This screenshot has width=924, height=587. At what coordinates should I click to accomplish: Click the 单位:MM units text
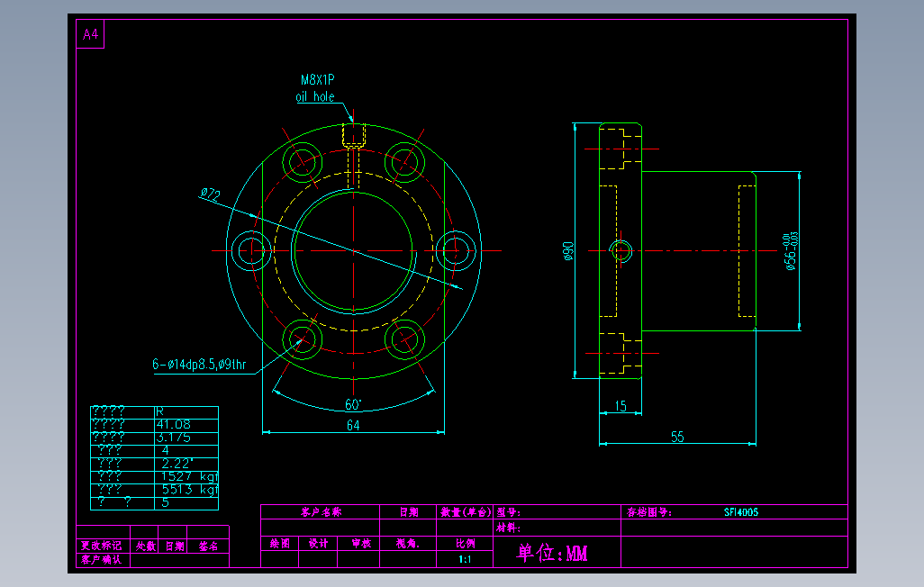tap(552, 553)
